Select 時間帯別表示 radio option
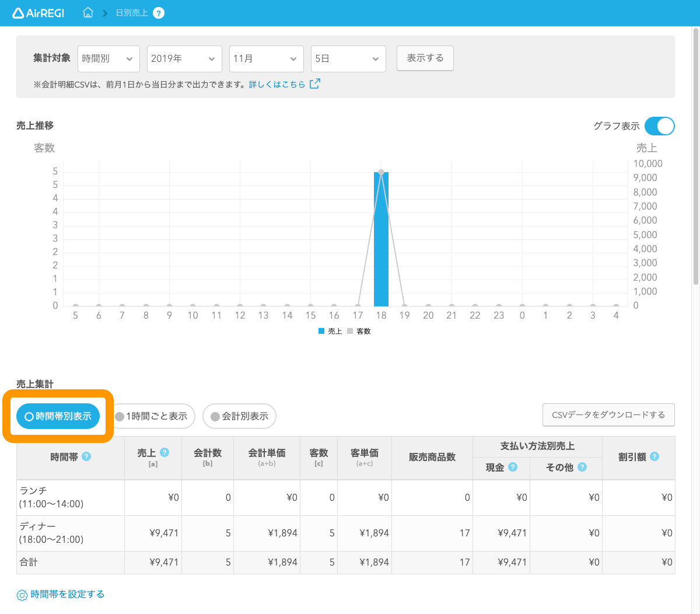 (x=58, y=416)
